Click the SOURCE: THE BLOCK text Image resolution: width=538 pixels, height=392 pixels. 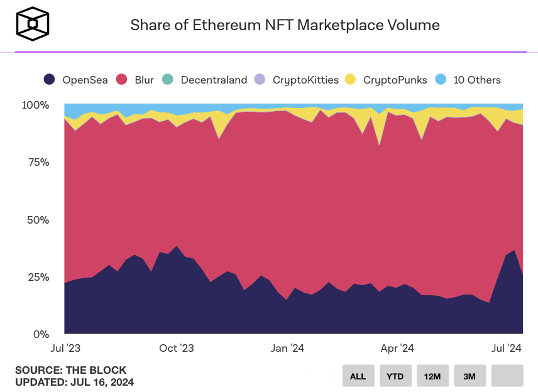(x=70, y=370)
